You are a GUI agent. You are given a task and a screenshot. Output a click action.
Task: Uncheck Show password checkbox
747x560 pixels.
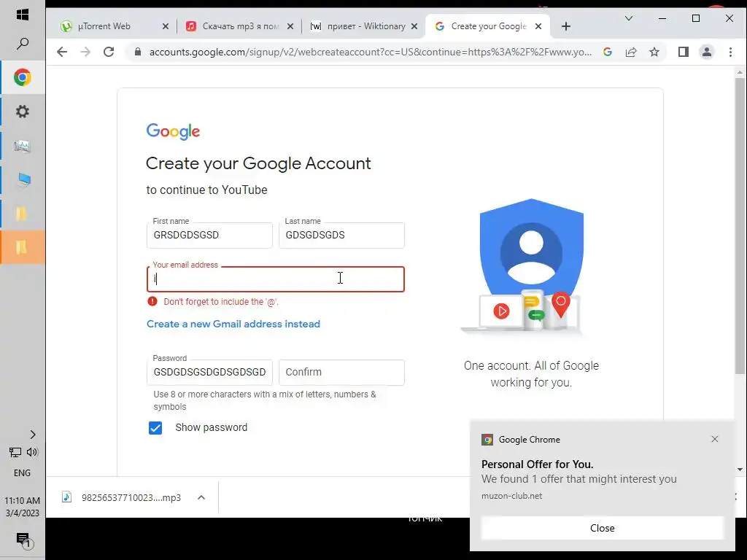tap(155, 427)
